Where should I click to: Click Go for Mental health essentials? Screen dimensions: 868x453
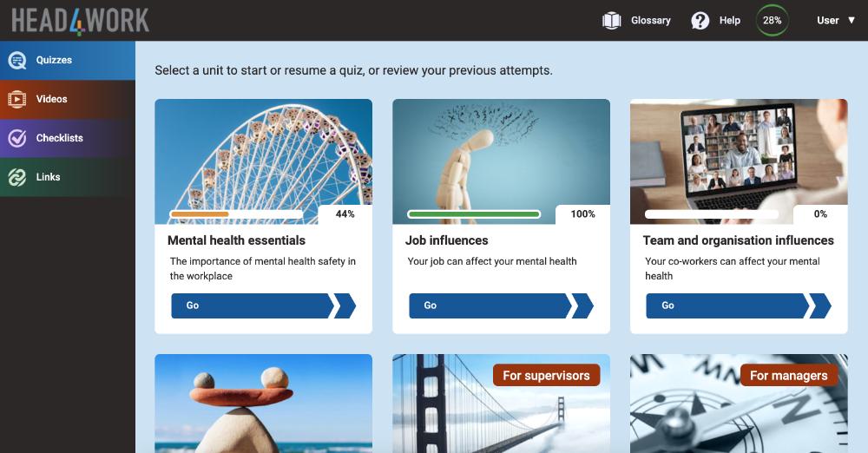(264, 305)
